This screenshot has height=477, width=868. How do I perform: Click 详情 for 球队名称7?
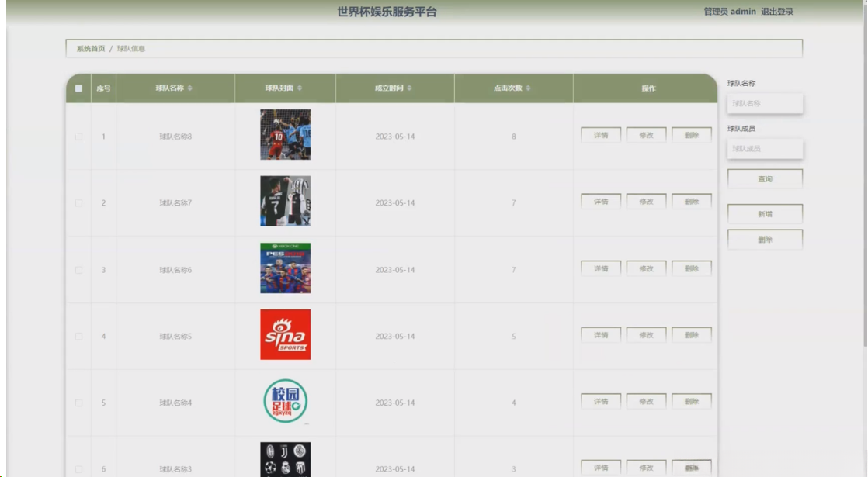click(601, 201)
